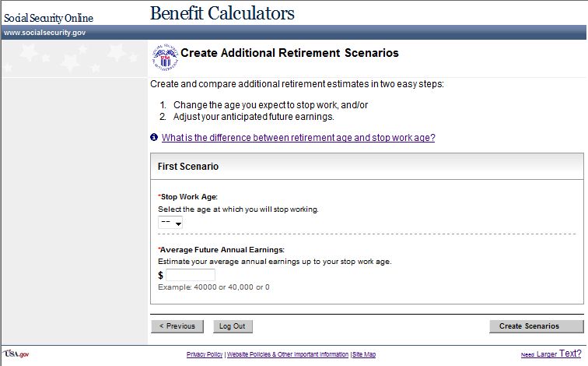Open the retirement age vs stop work age link

click(298, 138)
